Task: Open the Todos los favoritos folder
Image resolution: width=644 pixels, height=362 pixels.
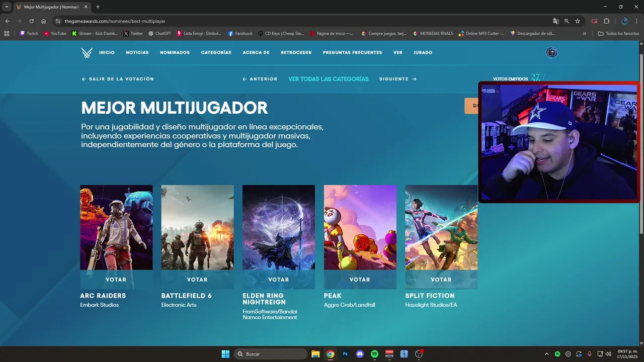Action: point(618,34)
